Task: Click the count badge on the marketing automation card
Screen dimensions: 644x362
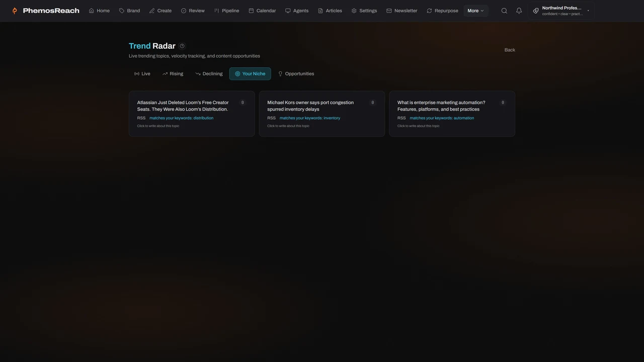Action: [503, 103]
